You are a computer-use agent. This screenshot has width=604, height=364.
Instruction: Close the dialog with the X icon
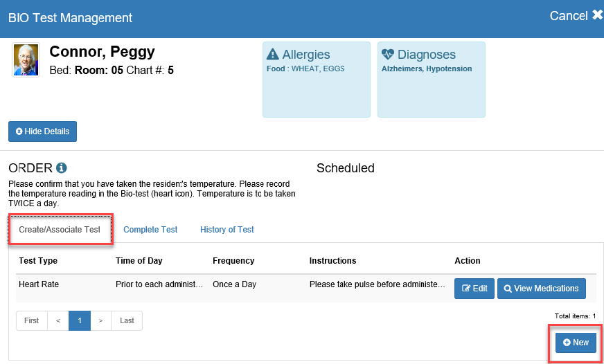pyautogui.click(x=597, y=15)
